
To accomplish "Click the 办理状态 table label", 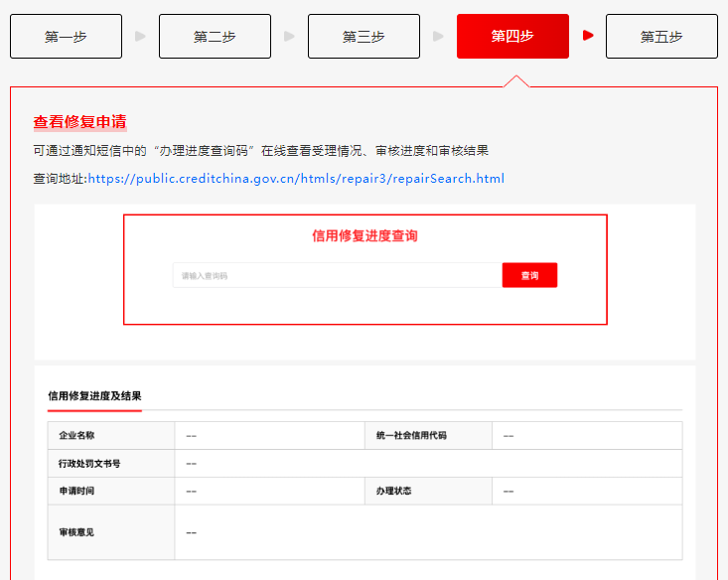I will [x=393, y=491].
